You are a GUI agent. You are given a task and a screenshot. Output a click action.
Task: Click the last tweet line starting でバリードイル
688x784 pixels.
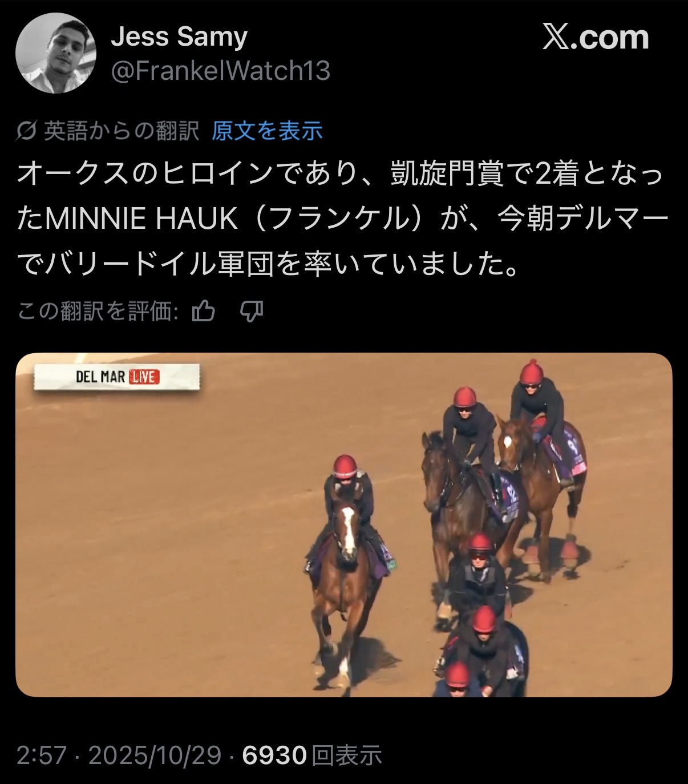(268, 264)
